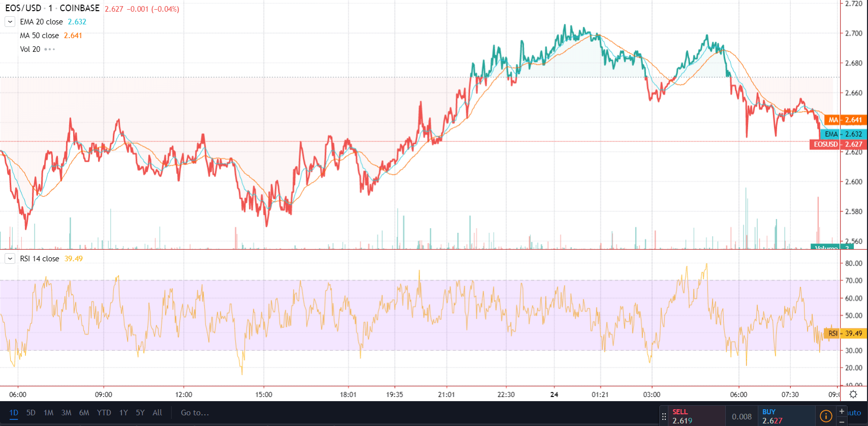Select the YTD time range

[x=104, y=413]
